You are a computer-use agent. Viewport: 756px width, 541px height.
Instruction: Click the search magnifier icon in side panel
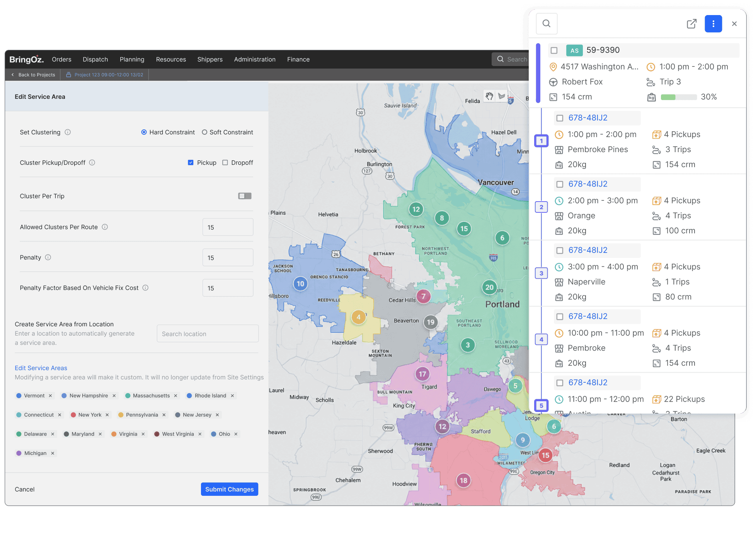coord(546,24)
